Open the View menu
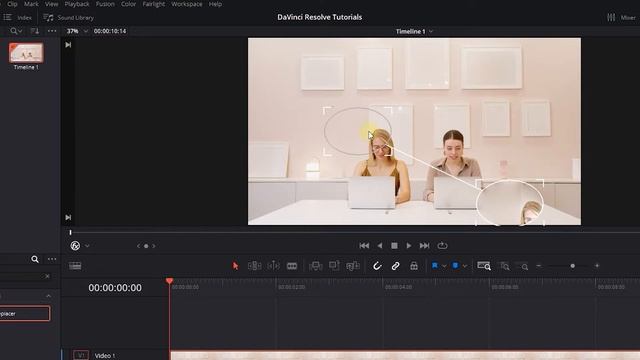The height and width of the screenshot is (360, 640). click(51, 4)
